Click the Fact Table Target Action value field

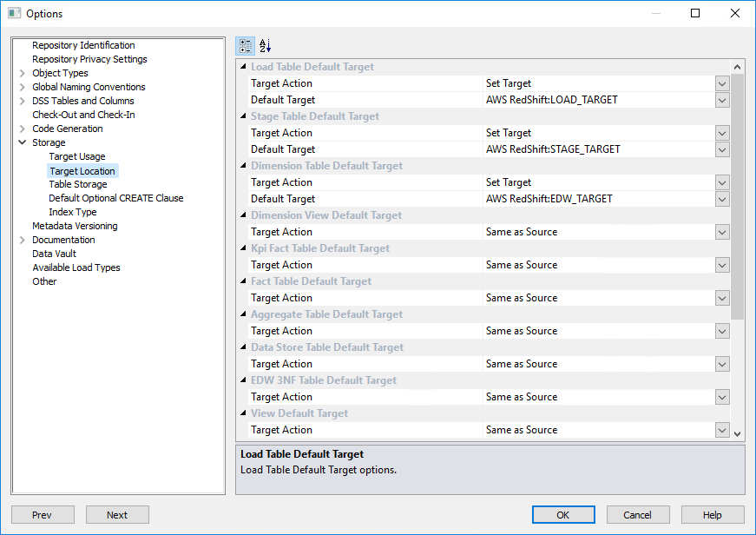click(x=598, y=298)
